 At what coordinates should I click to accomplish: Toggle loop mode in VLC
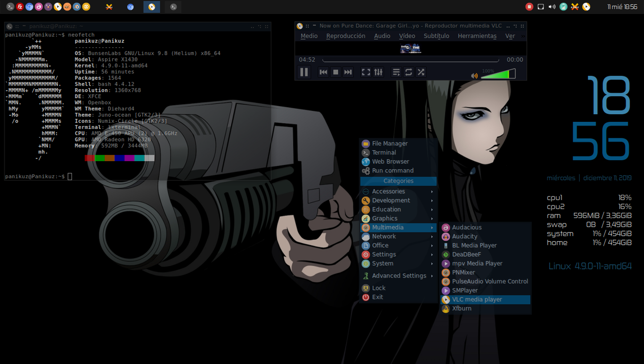[409, 72]
